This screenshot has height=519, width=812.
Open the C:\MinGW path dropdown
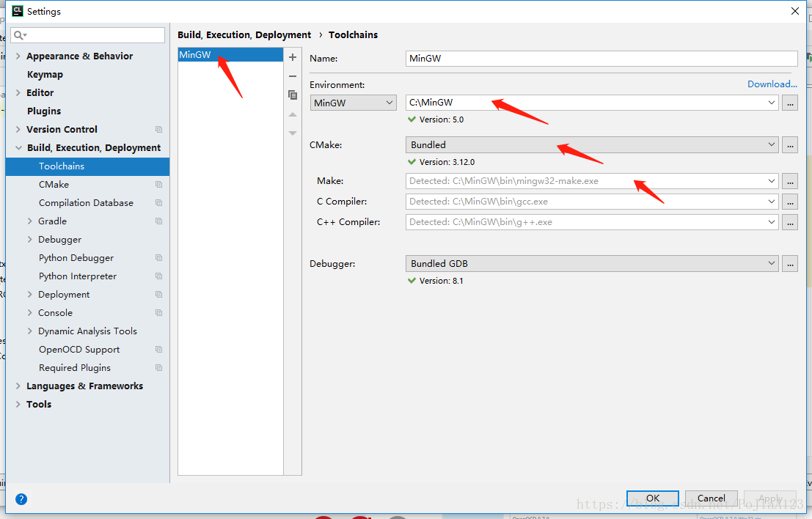pos(771,103)
